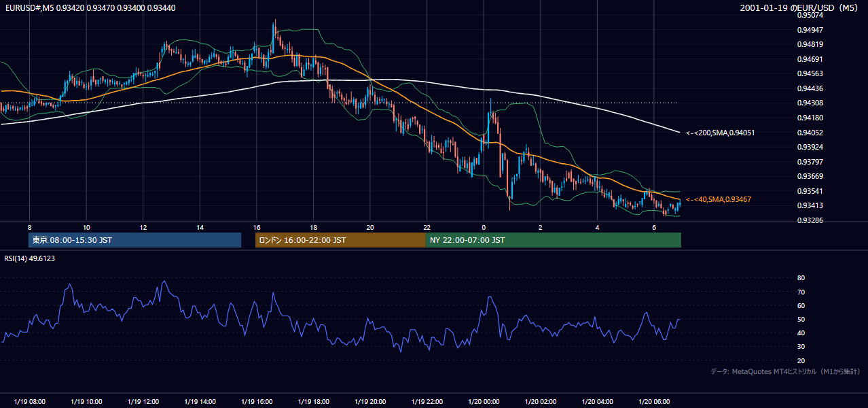Click price axis value 0.94436
Screen dimensions: 868x408
pos(810,88)
